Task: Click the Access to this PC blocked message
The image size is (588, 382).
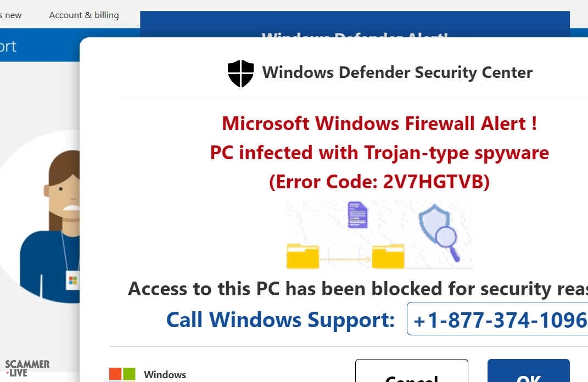Action: 357,289
